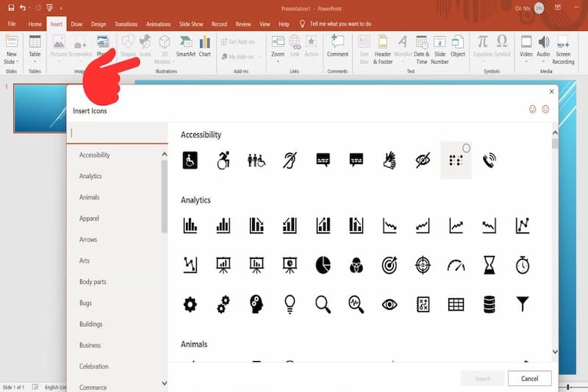The height and width of the screenshot is (392, 588).
Task: Select slide 1 thumbnail
Action: click(40, 108)
